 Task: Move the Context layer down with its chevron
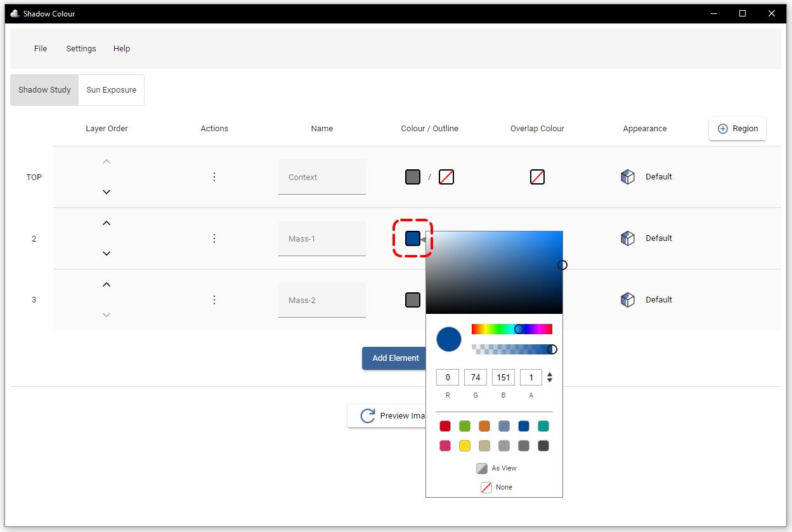107,192
